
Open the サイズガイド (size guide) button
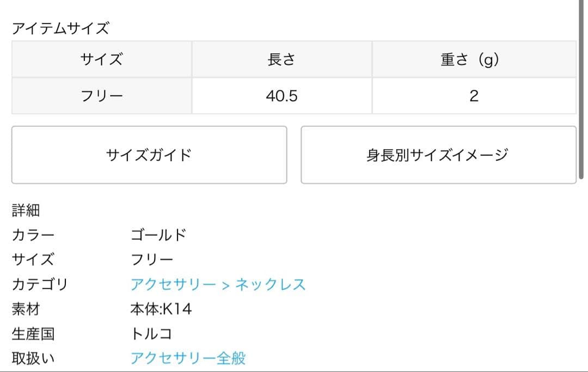(x=148, y=154)
